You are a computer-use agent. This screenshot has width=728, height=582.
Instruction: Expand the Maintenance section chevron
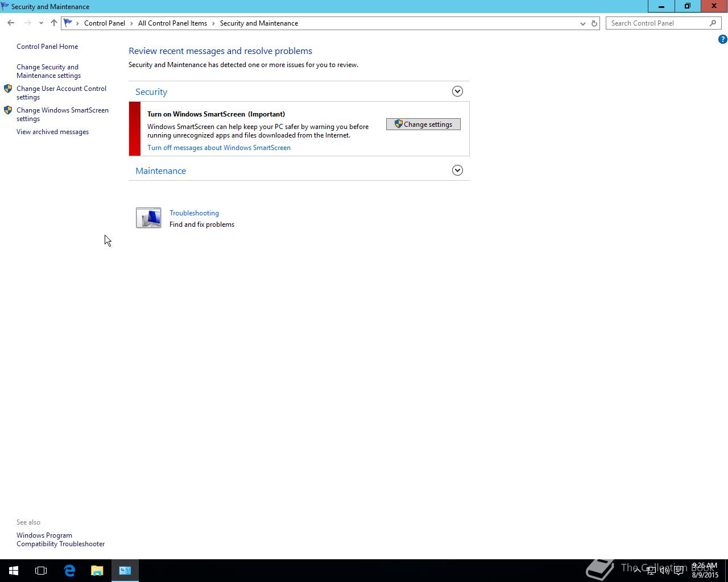pyautogui.click(x=457, y=171)
